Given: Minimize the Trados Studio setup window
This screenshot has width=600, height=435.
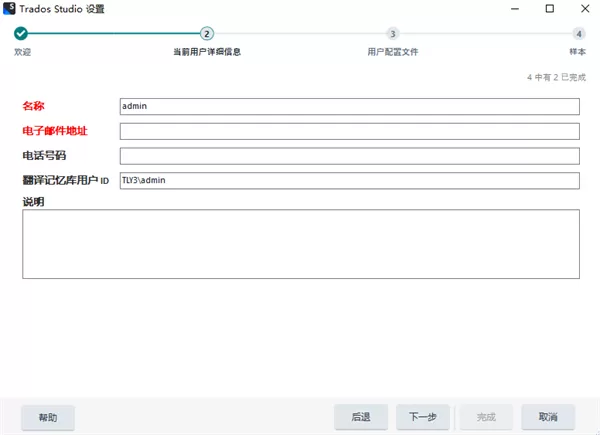Looking at the screenshot, I should click(515, 8).
